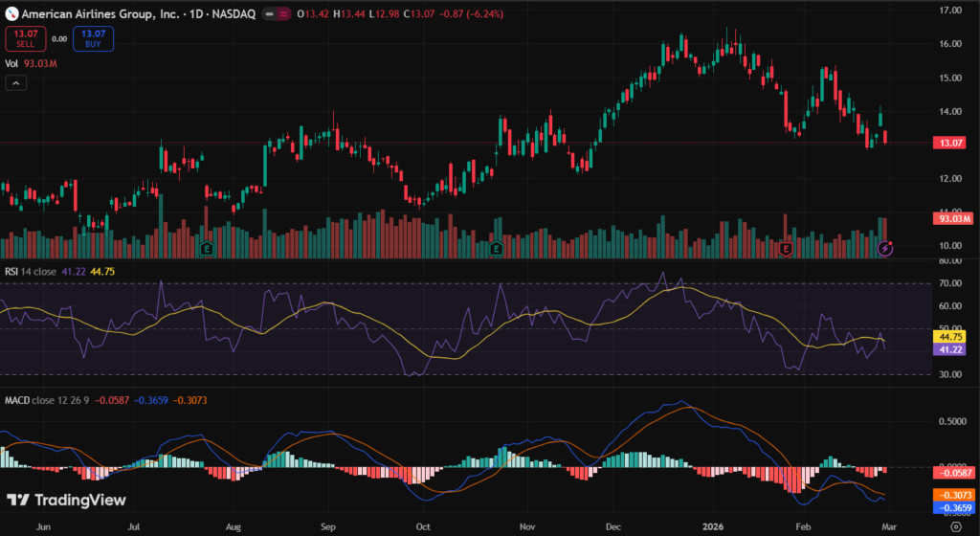Click the purple lightning bolt news icon
Image resolution: width=980 pixels, height=536 pixels.
[x=885, y=248]
